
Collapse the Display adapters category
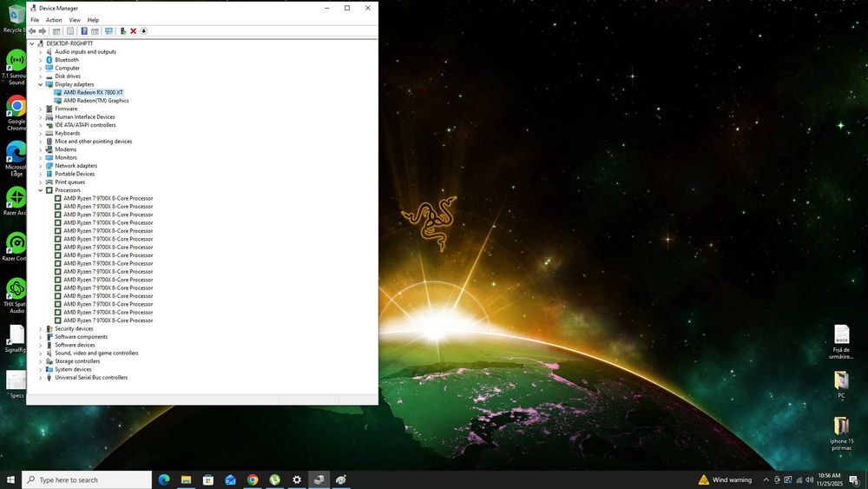[41, 84]
